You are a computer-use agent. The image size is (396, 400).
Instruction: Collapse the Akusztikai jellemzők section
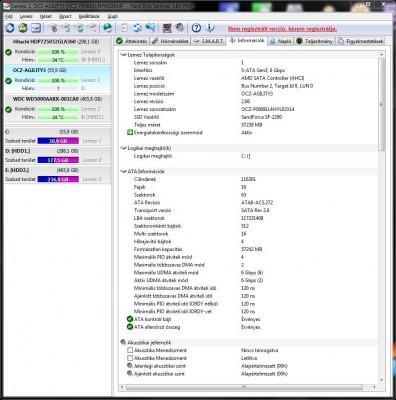coord(123,342)
